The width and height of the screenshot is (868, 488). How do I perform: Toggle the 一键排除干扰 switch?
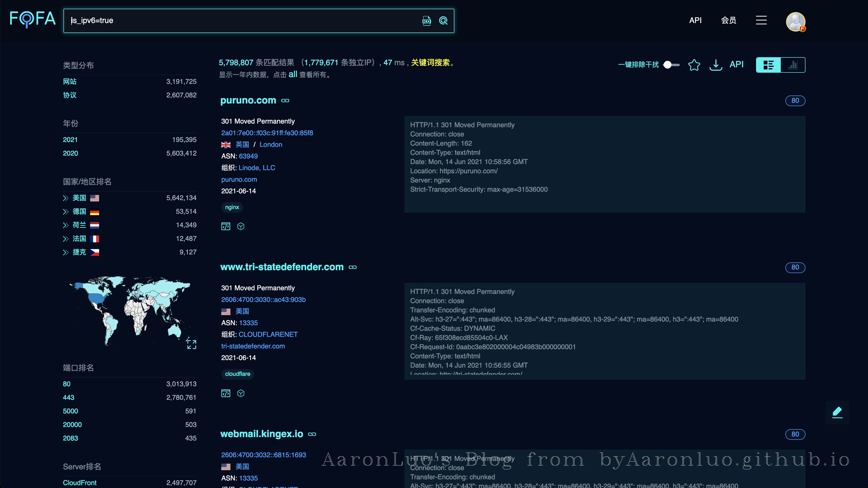tap(671, 65)
